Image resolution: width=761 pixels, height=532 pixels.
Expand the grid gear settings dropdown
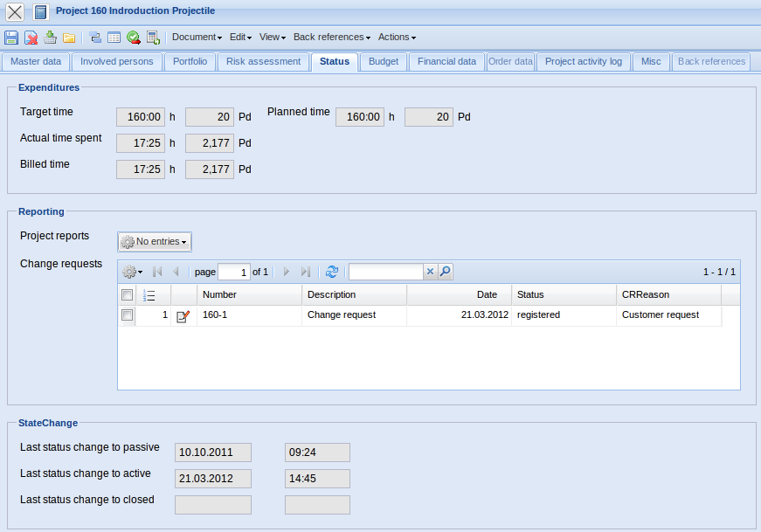pyautogui.click(x=132, y=273)
